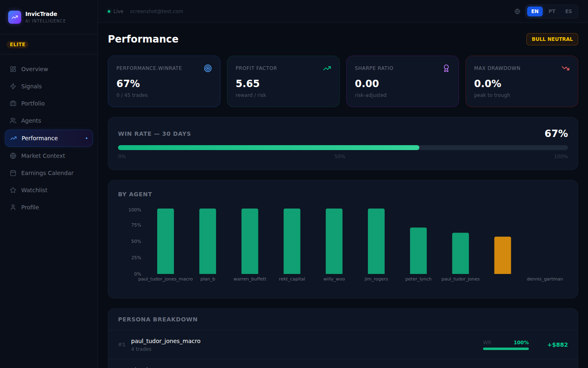Open the Signals section in sidebar
The height and width of the screenshot is (368, 588).
[31, 86]
